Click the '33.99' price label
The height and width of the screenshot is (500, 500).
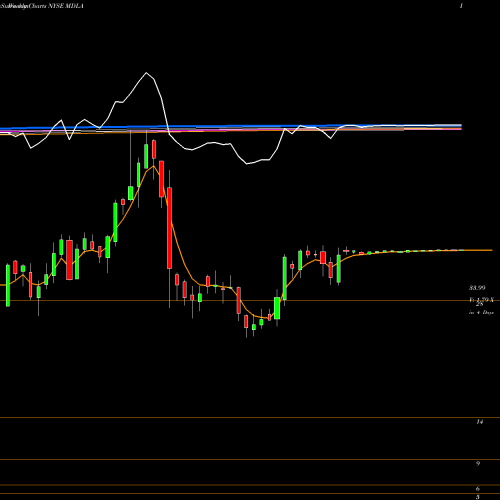tap(477, 287)
